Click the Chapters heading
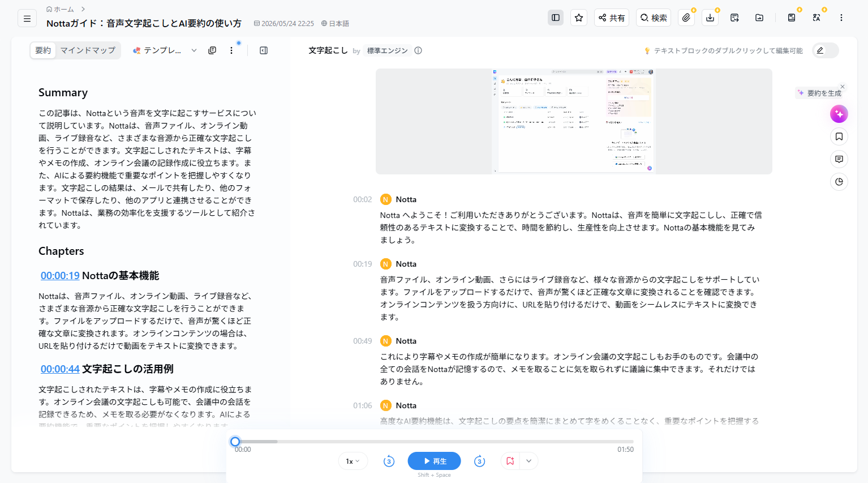Image resolution: width=868 pixels, height=483 pixels. click(x=61, y=251)
